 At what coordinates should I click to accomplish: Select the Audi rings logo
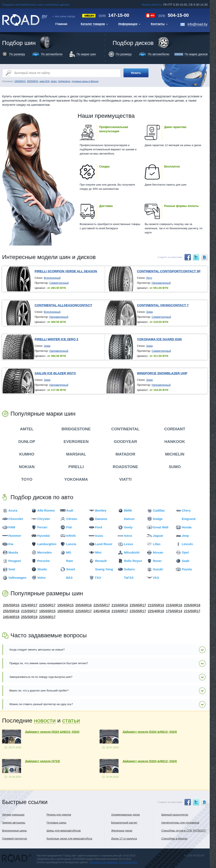click(62, 510)
